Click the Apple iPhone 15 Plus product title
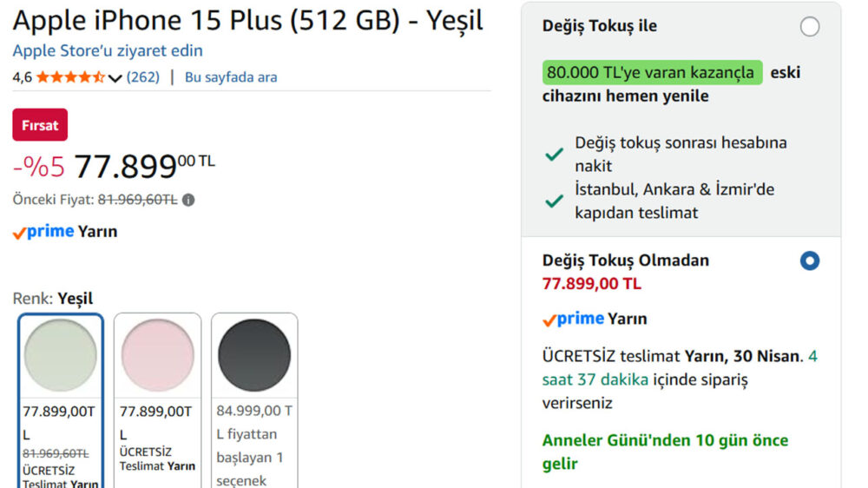 click(248, 20)
